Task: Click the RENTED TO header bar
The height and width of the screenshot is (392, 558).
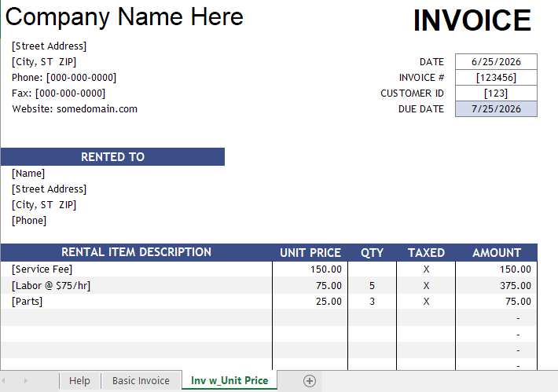Action: pos(112,157)
